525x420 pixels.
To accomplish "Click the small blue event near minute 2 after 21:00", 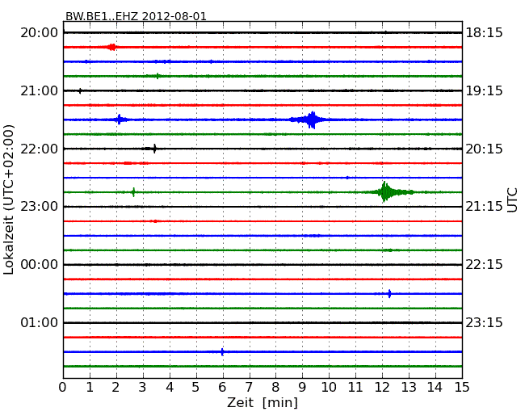I will pos(120,120).
